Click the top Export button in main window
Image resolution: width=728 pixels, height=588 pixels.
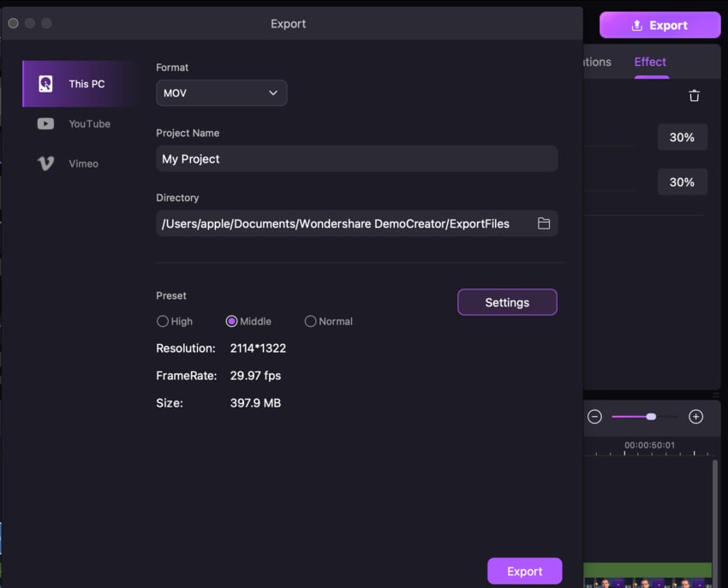click(659, 25)
